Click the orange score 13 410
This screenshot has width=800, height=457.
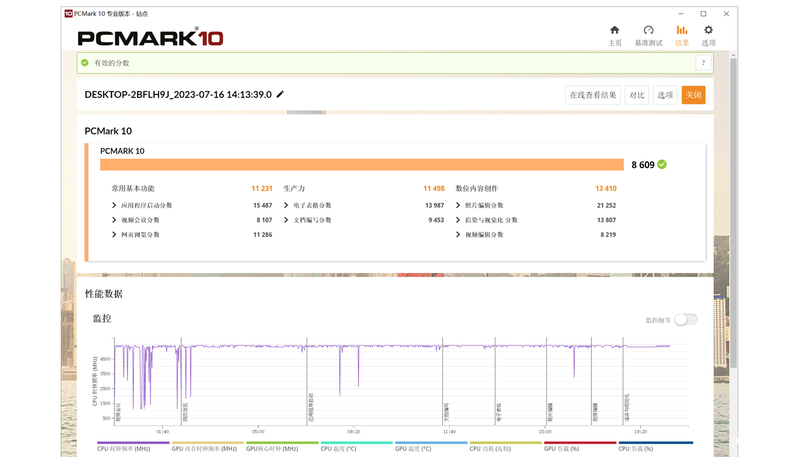[x=606, y=188]
